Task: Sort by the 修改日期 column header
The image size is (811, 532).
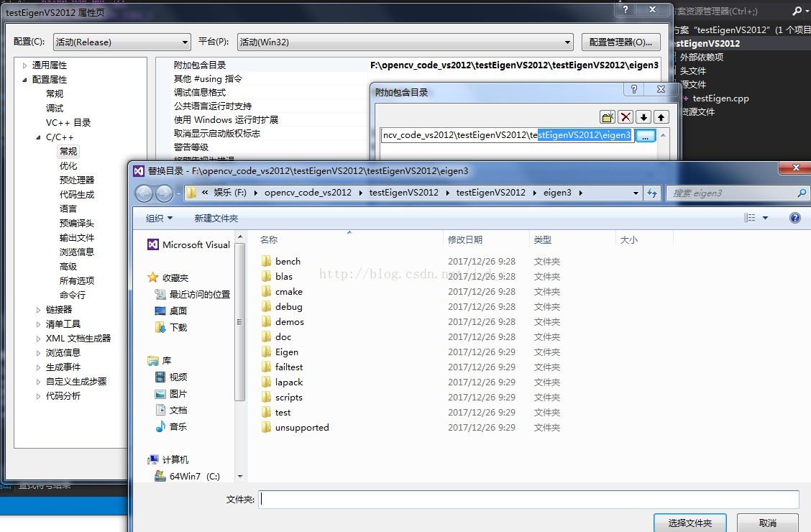Action: [465, 240]
